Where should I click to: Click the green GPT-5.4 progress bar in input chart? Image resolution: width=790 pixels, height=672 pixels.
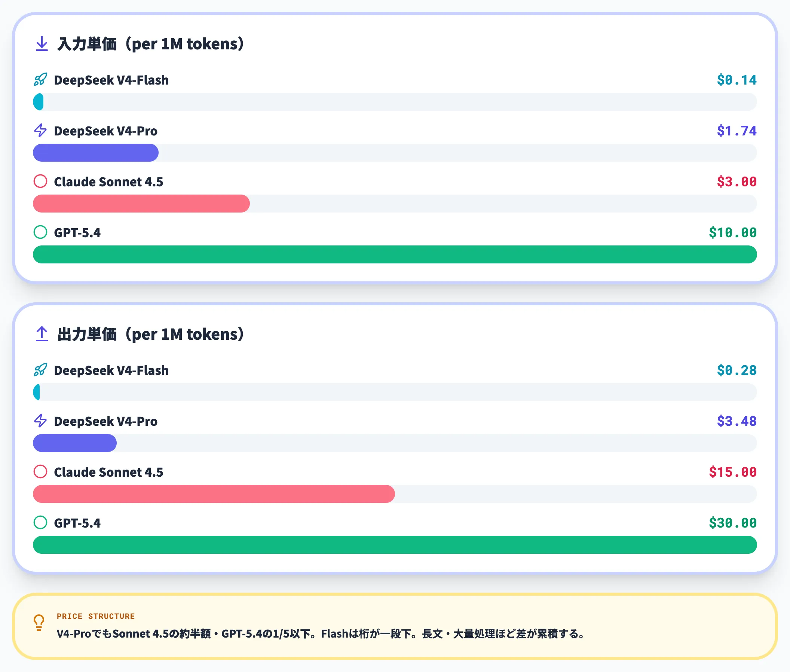point(395,254)
